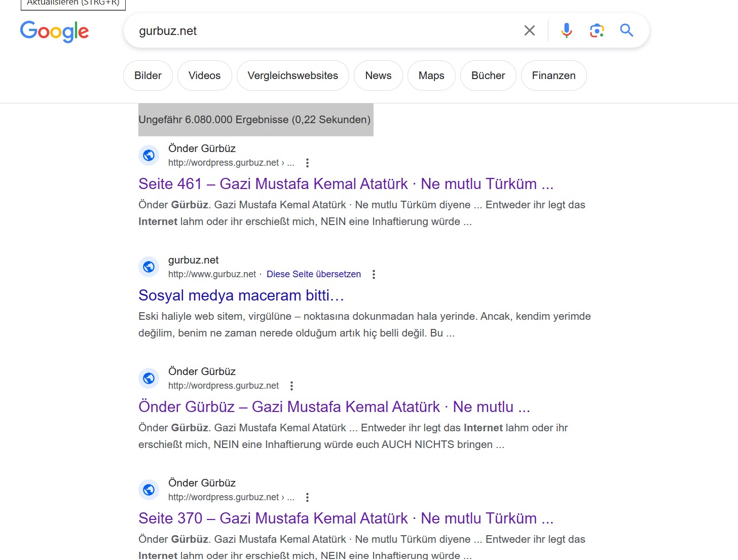The image size is (738, 560).
Task: Clear the search box with X icon
Action: pos(530,30)
